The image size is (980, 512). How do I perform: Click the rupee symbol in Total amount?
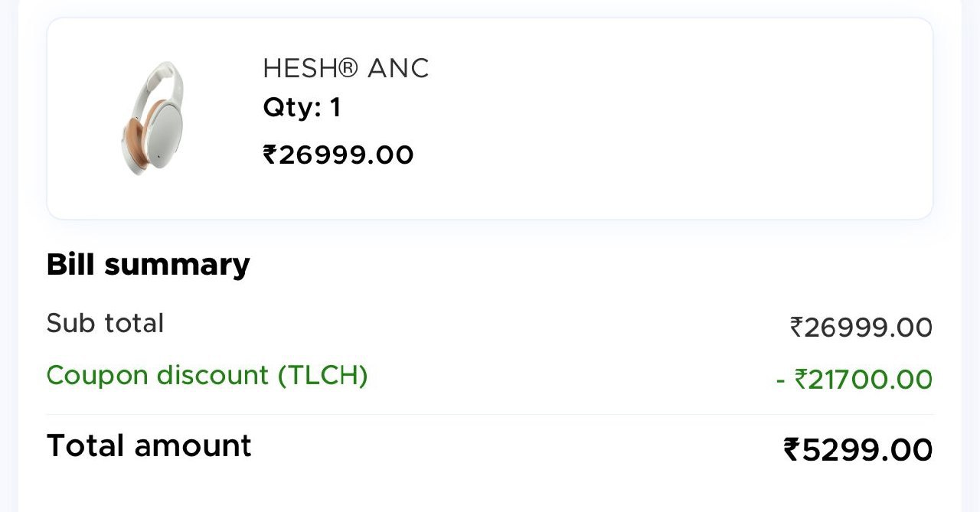click(792, 450)
